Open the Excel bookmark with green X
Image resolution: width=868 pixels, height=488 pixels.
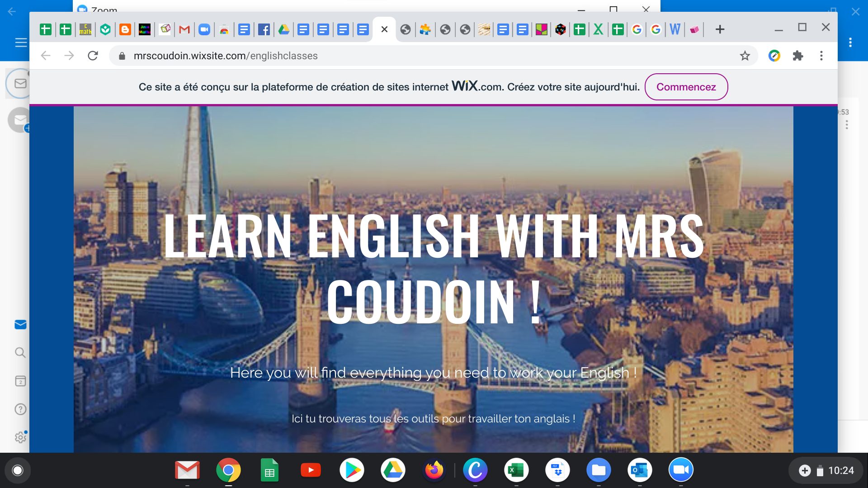click(598, 29)
